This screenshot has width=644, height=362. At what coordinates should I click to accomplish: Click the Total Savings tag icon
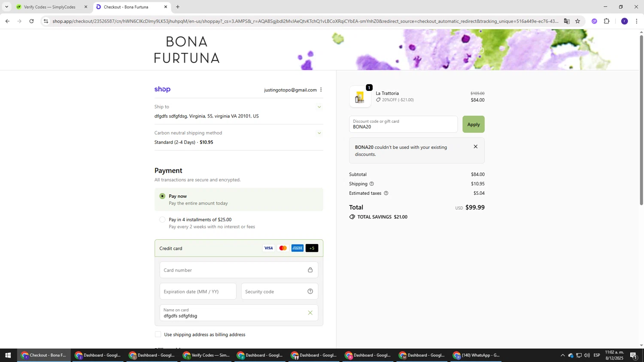tap(352, 217)
